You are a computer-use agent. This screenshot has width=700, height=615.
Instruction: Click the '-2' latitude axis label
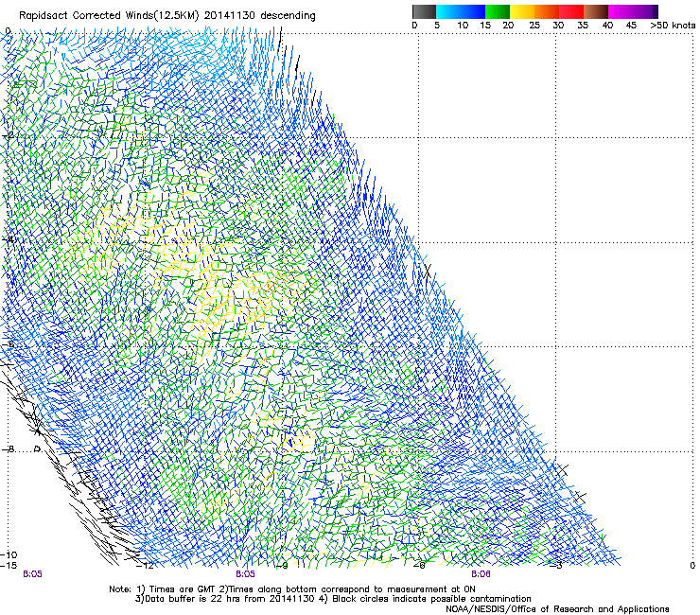point(6,135)
